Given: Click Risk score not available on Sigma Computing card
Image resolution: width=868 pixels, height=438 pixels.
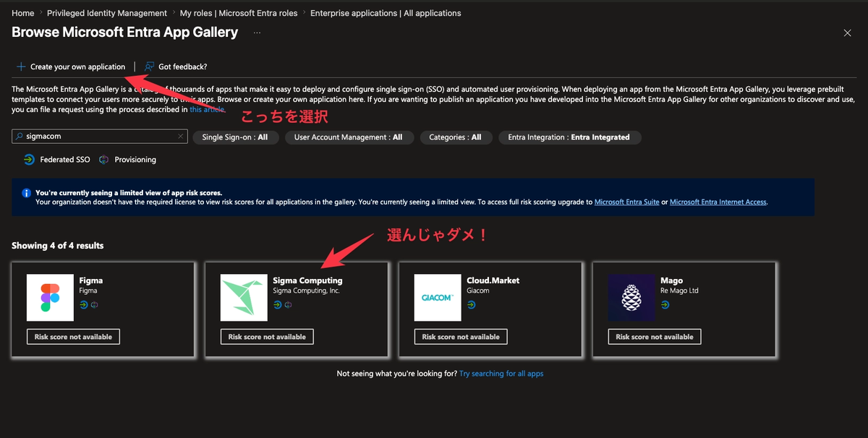Looking at the screenshot, I should tap(267, 337).
